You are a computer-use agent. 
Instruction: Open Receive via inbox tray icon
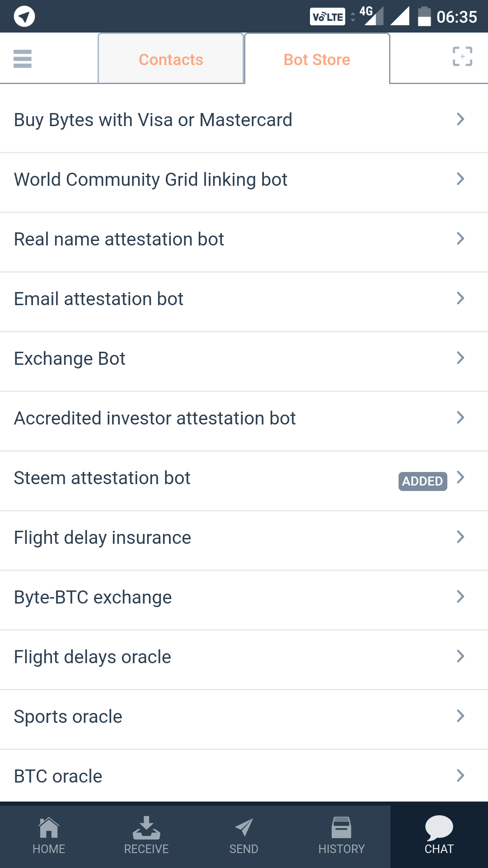(146, 828)
